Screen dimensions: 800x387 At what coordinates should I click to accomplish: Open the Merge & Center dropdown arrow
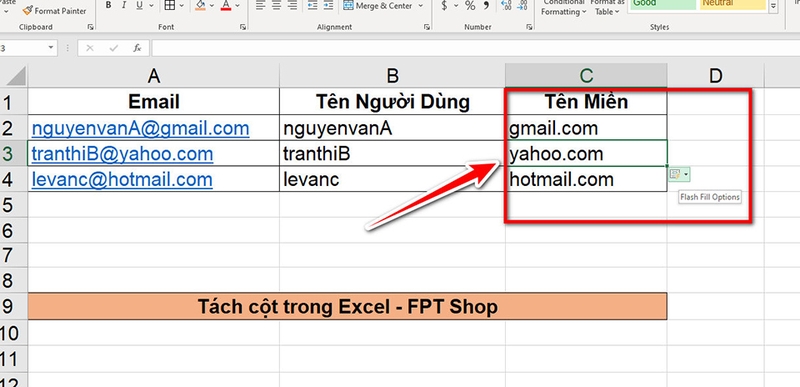point(420,6)
